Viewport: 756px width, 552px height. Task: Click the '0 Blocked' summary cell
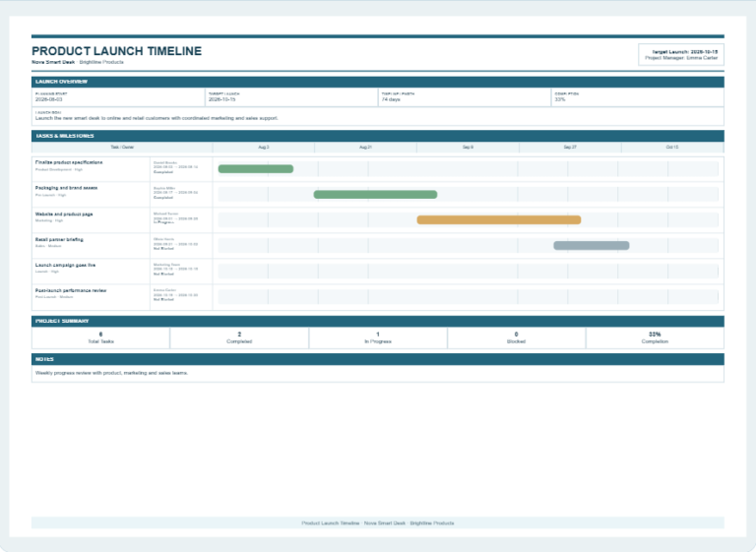click(516, 337)
